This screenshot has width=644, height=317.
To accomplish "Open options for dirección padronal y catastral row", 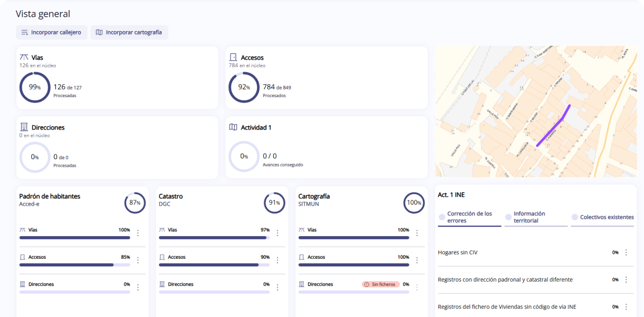I will click(x=626, y=280).
